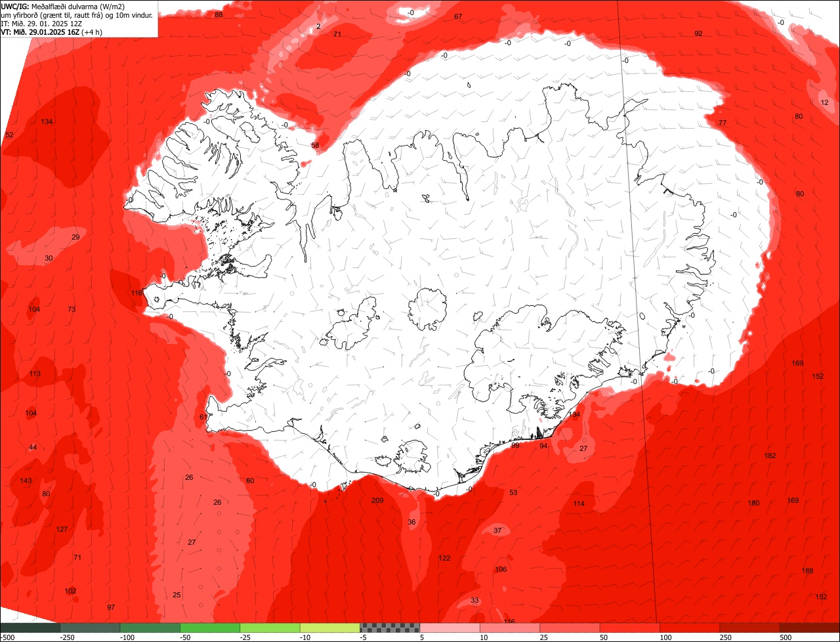Click the map value 60 southwest of Iceland
This screenshot has height=642, width=840.
point(250,481)
